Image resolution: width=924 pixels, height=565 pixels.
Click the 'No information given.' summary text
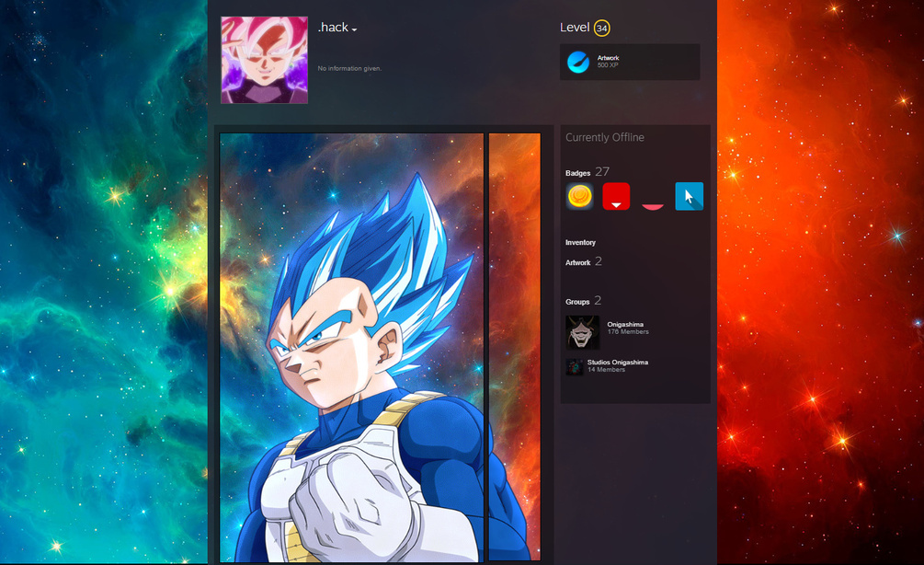tap(349, 68)
